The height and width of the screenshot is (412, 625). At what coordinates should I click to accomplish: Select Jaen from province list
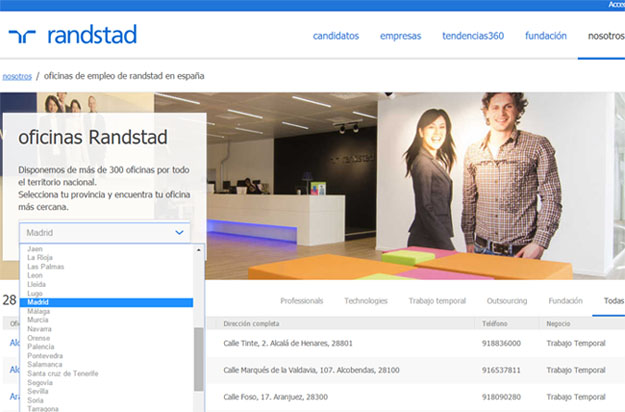[x=35, y=249]
